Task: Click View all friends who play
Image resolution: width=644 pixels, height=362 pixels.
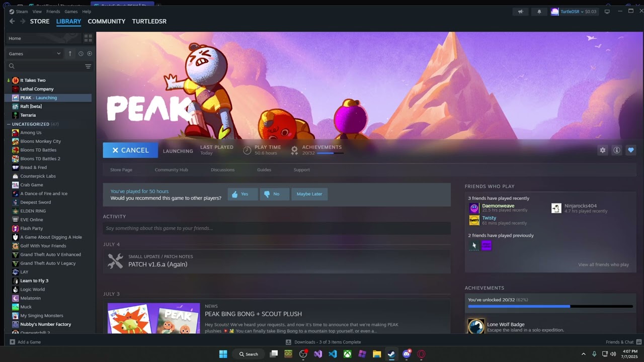Action: pos(603,264)
